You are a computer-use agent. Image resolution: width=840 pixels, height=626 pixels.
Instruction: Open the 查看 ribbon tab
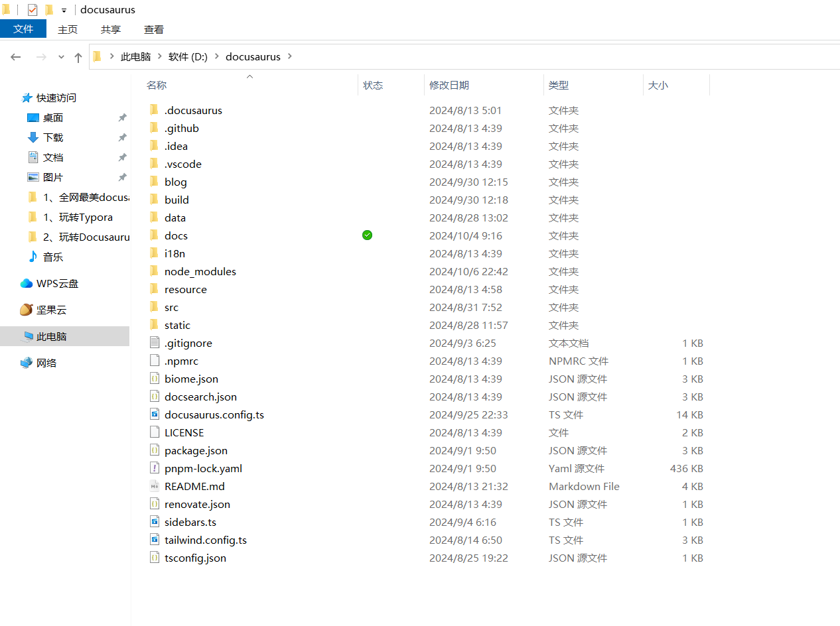154,29
